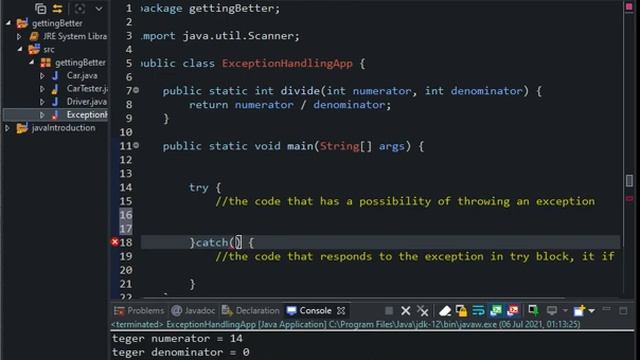Collapse the gettingBetter project node
The width and height of the screenshot is (640, 360).
(8, 23)
